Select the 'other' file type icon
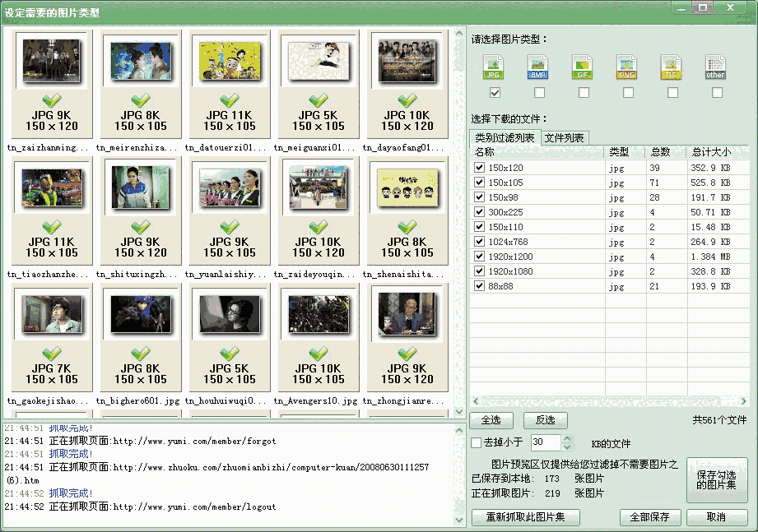The width and height of the screenshot is (758, 532). (714, 66)
